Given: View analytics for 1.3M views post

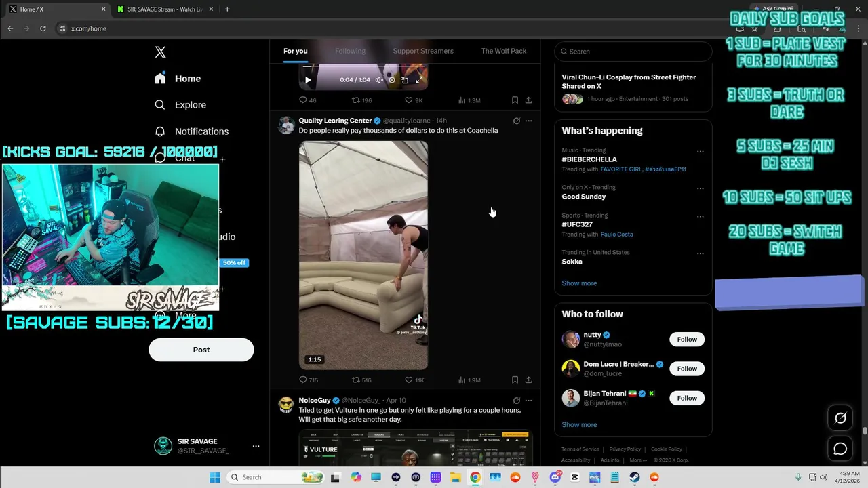Looking at the screenshot, I should tap(469, 100).
